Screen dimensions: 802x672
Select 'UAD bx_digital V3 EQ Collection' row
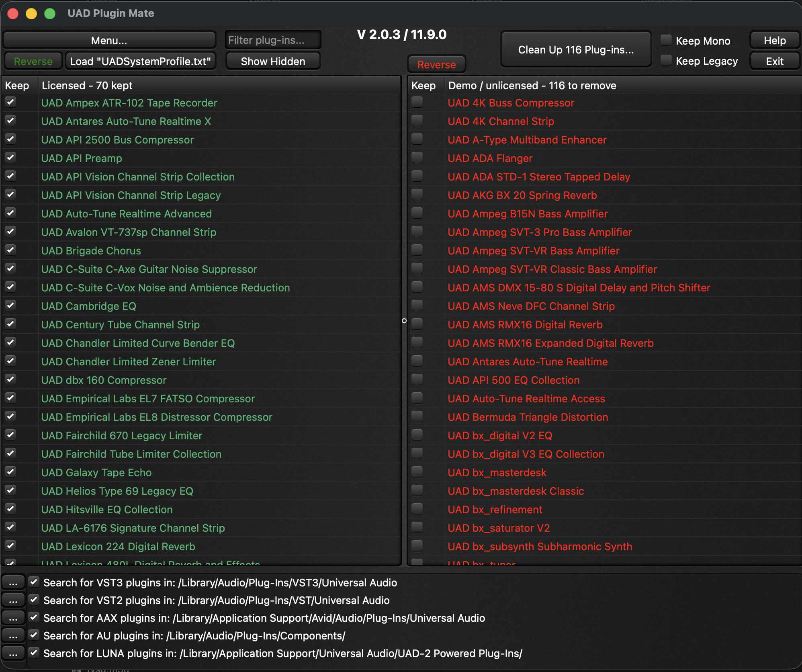[x=605, y=454]
